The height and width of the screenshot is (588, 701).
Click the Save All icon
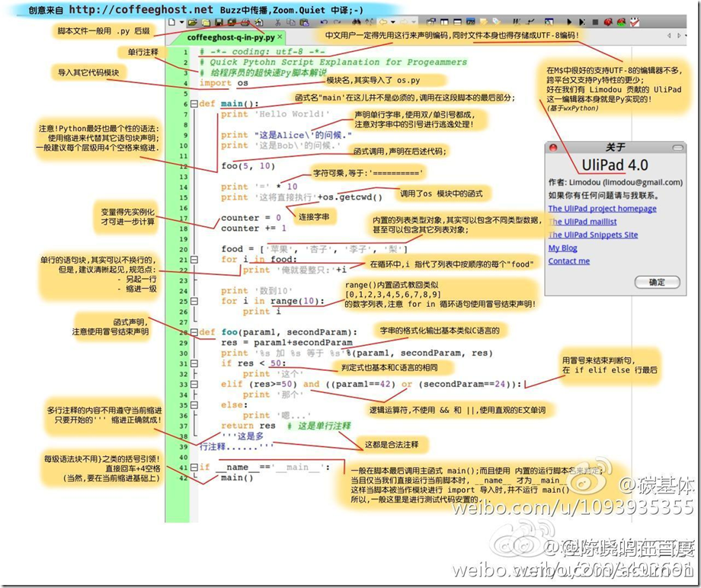(x=232, y=22)
